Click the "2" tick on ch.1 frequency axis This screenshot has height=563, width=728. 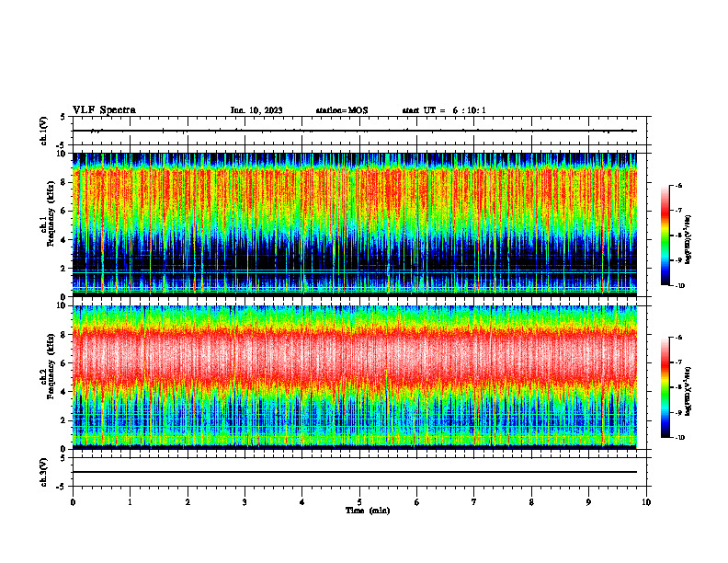coord(64,269)
